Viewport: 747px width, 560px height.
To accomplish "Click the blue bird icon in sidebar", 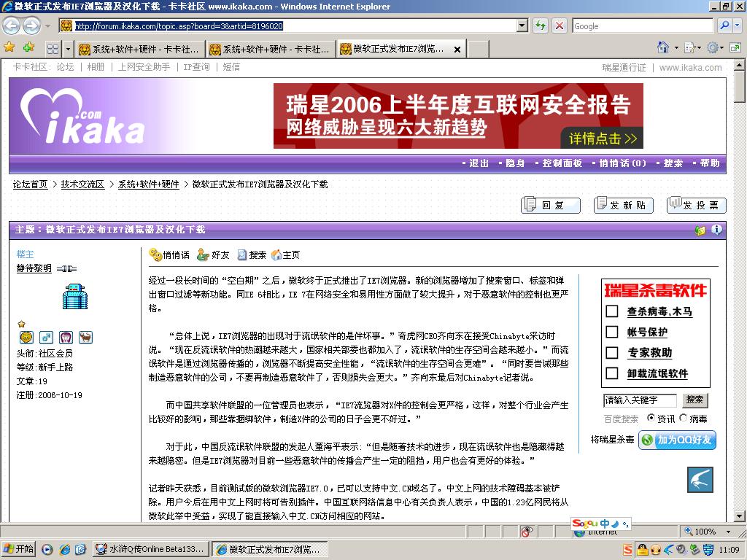I will 700,480.
